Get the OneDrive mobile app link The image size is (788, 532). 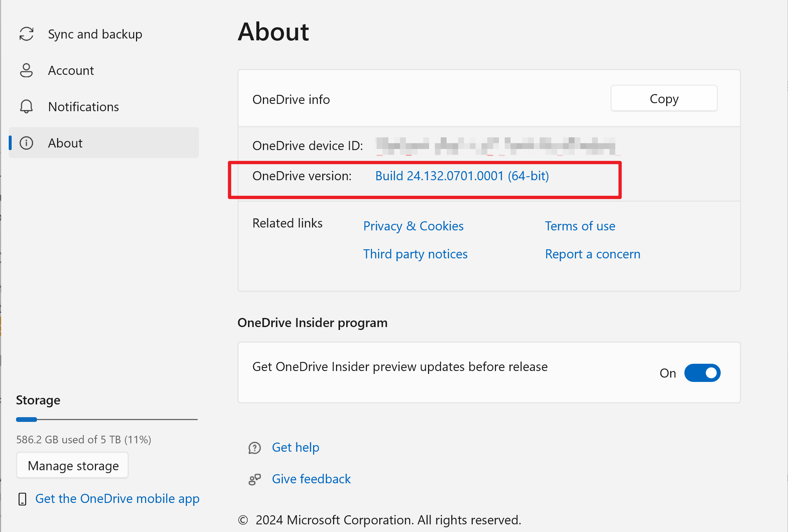[x=117, y=499]
